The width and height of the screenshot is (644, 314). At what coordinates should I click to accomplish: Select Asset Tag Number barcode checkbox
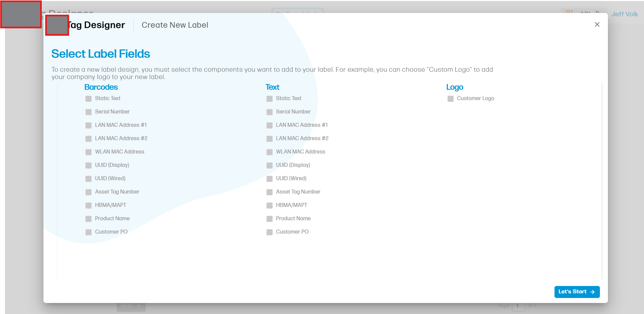pos(89,192)
